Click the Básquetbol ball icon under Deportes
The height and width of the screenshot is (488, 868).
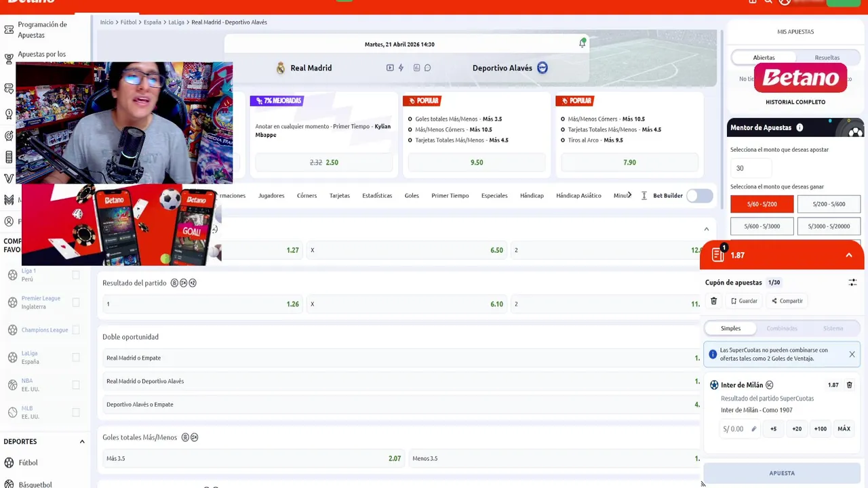point(9,484)
